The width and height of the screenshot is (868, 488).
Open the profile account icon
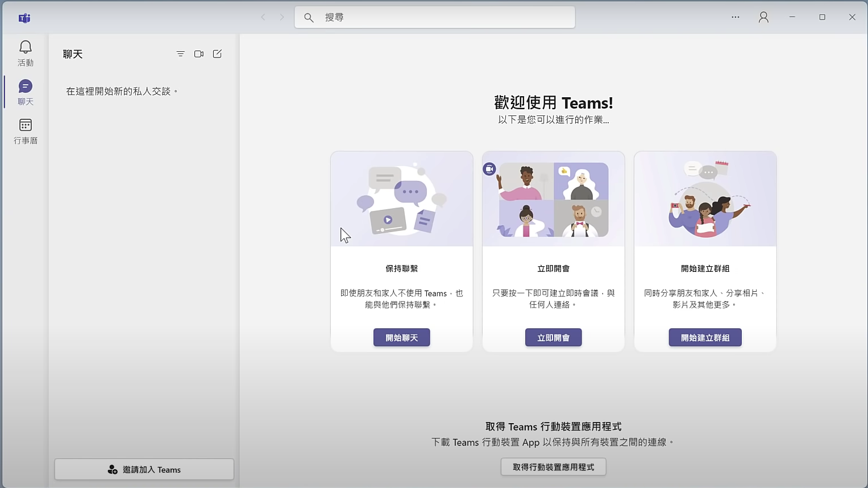[763, 17]
